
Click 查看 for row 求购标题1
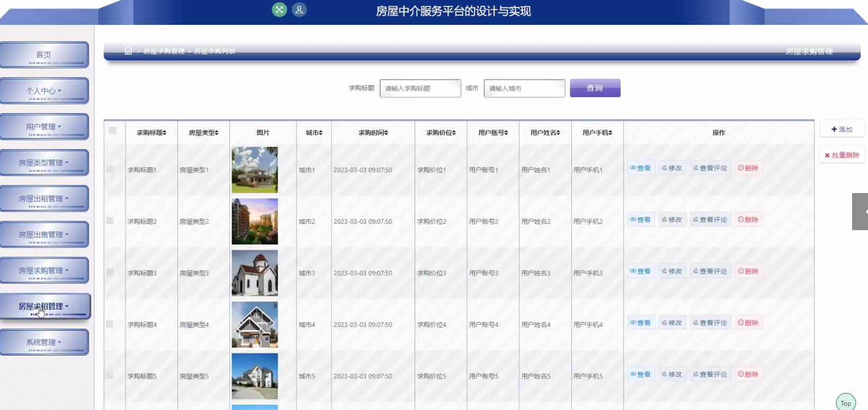(x=641, y=168)
